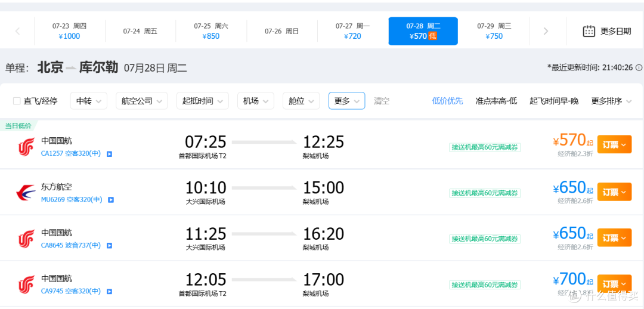Click the previous dates arrow
Image resolution: width=644 pixels, height=309 pixels.
tap(17, 31)
